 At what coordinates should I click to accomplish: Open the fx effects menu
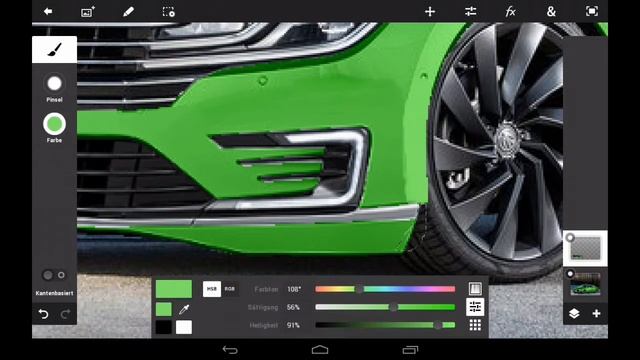click(510, 11)
